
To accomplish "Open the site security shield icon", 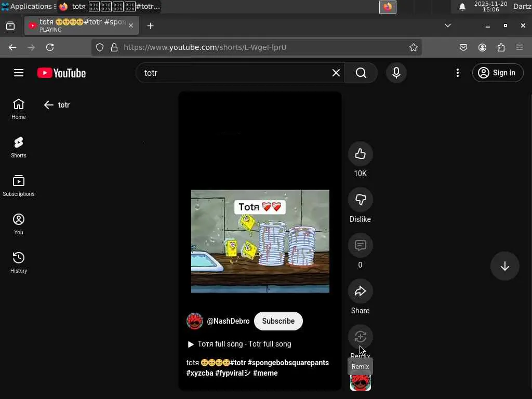I will [99, 47].
